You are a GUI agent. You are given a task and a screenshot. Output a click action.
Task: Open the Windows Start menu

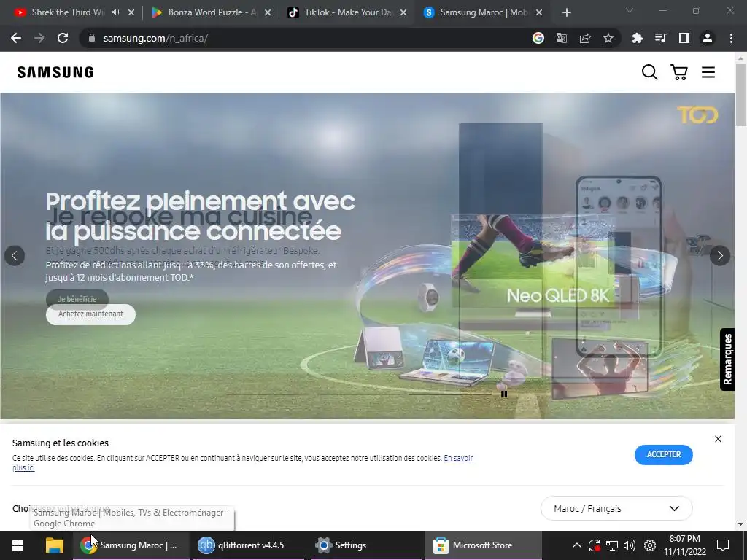[18, 545]
